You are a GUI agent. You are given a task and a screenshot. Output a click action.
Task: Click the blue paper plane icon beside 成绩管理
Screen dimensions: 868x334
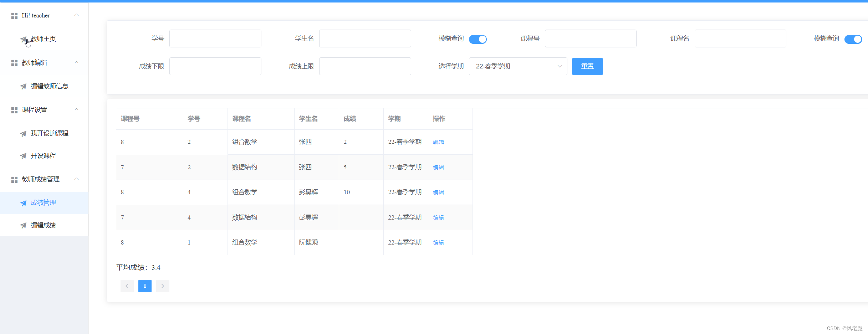click(23, 203)
